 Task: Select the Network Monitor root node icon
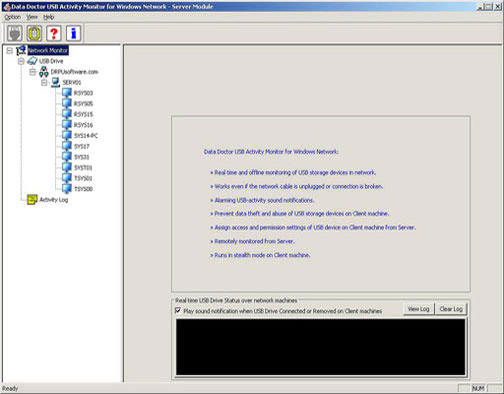21,50
